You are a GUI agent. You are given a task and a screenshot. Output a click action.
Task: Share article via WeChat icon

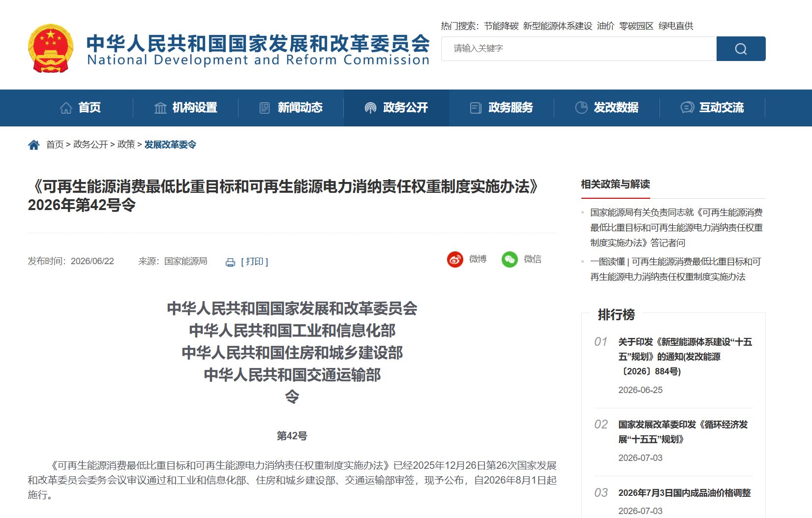point(510,259)
